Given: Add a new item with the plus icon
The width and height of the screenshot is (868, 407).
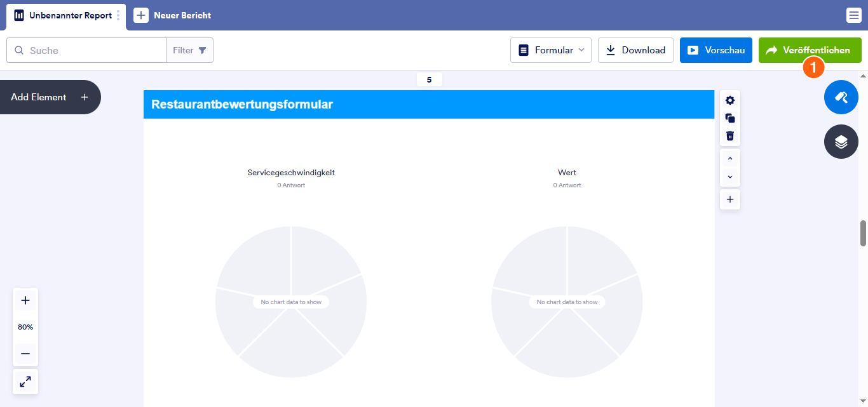Looking at the screenshot, I should click(x=729, y=199).
